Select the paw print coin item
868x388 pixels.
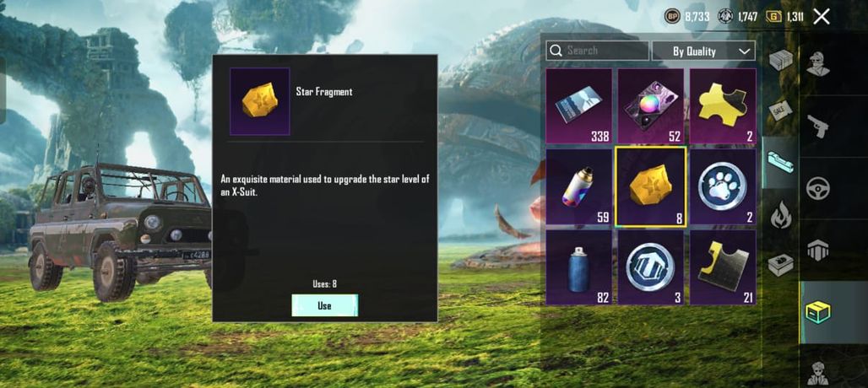pyautogui.click(x=723, y=186)
